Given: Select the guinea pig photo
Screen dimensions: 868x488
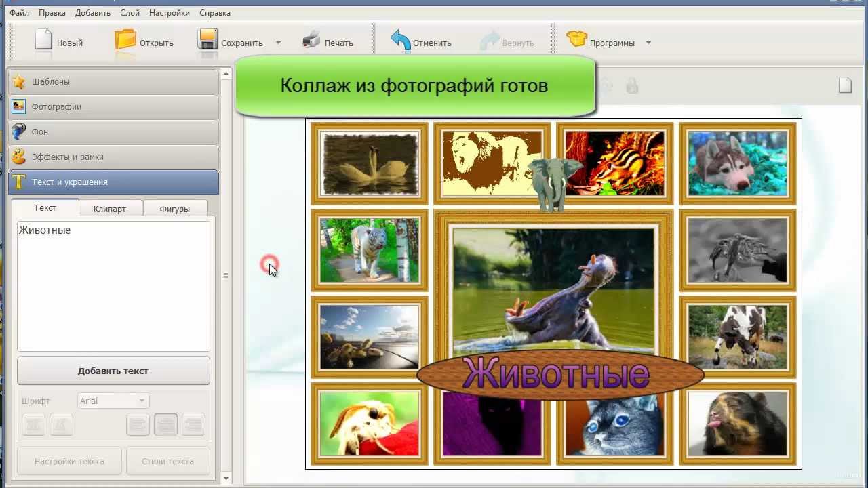Looking at the screenshot, I should click(737, 424).
